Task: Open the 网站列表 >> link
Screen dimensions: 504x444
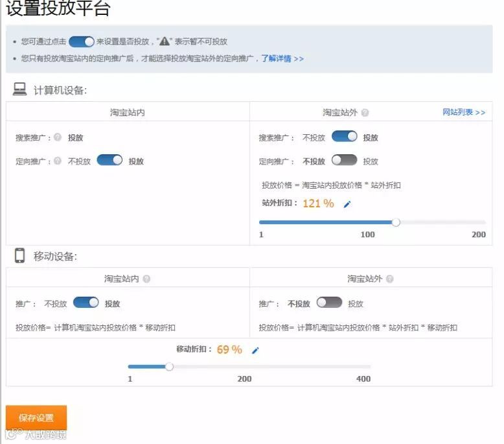Action: (x=464, y=112)
